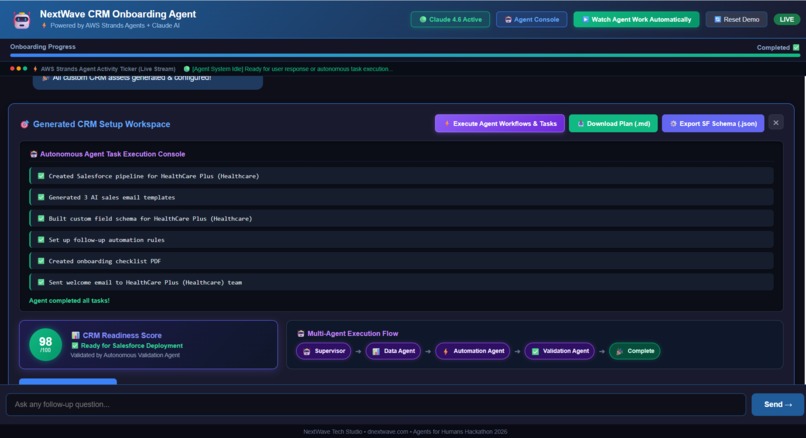Toggle checkbox for Set up follow-up automation rules
This screenshot has height=438, width=806.
[x=41, y=240]
